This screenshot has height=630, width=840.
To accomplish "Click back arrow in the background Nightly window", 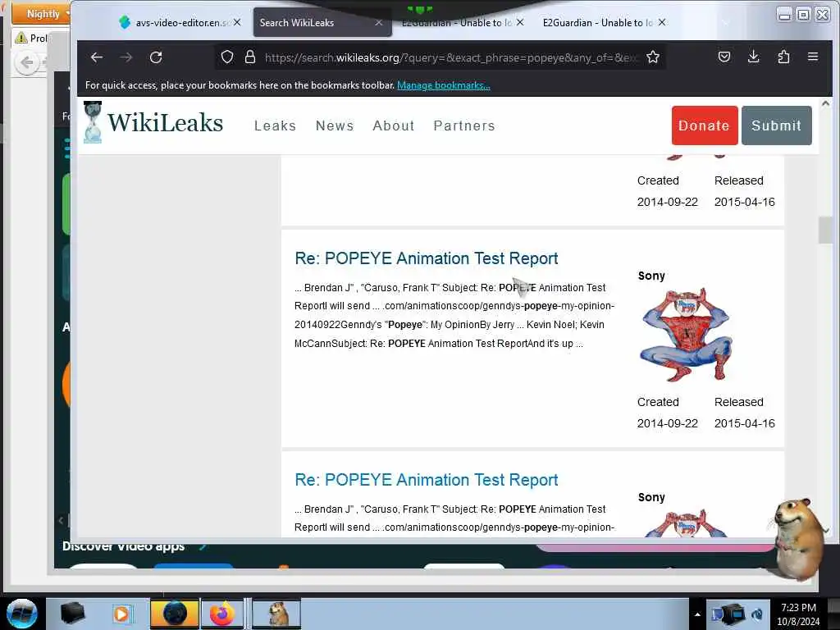I will tap(27, 63).
